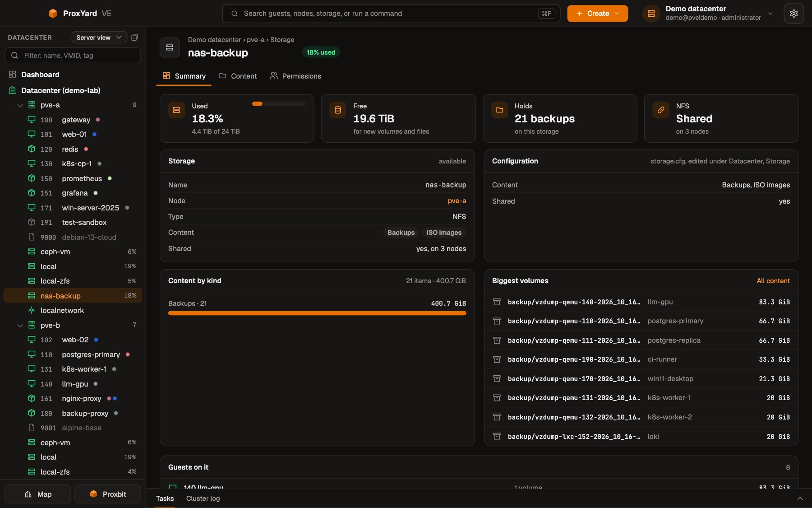Viewport: 812px width, 508px height.
Task: Select nas-backup storage in the tree
Action: tap(73, 296)
